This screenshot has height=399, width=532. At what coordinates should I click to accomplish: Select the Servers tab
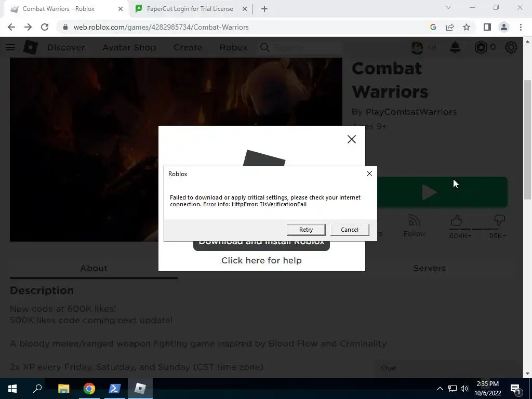coord(429,269)
